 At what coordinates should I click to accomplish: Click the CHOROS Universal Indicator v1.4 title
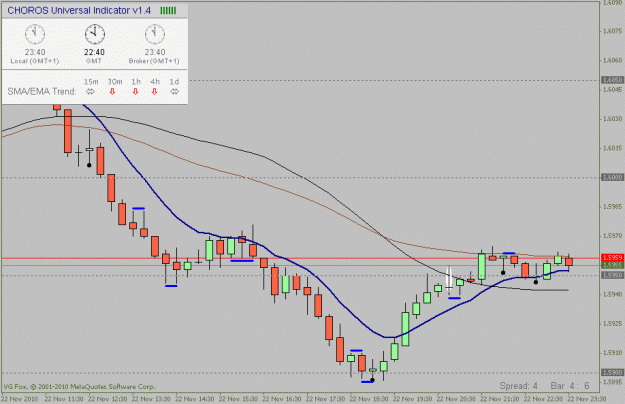click(79, 11)
